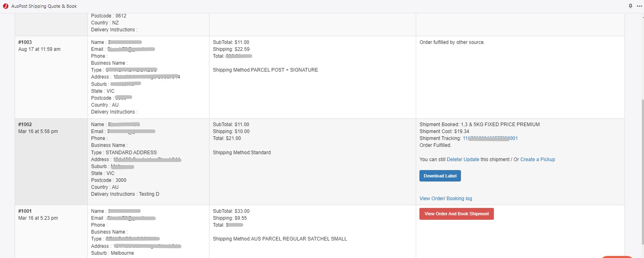Click 'Order fulfilled by other source.' text

click(x=452, y=42)
